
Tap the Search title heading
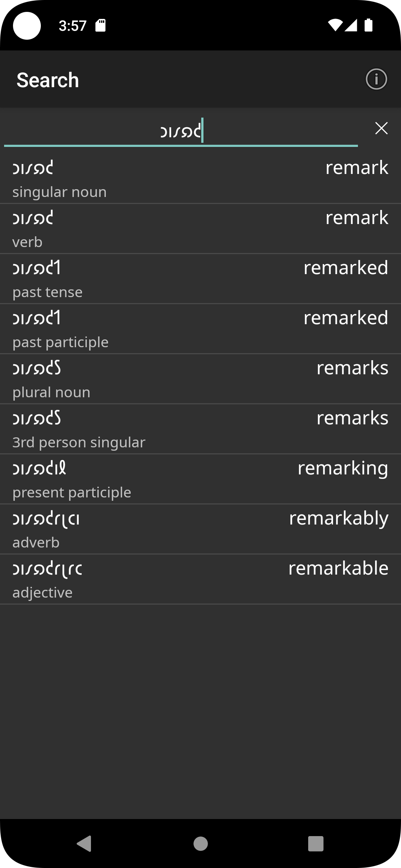click(48, 80)
